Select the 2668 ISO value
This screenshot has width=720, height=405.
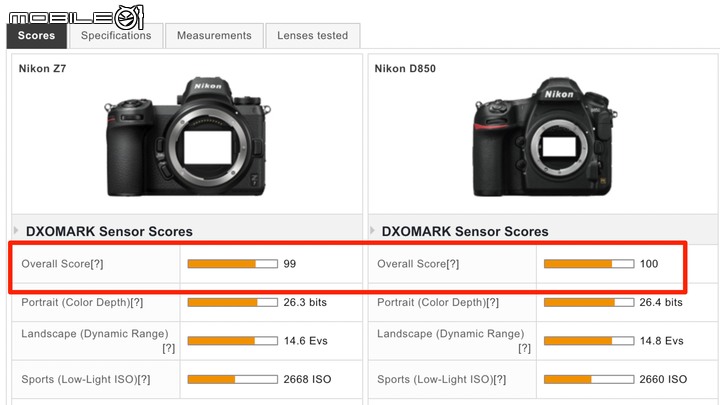pos(307,379)
